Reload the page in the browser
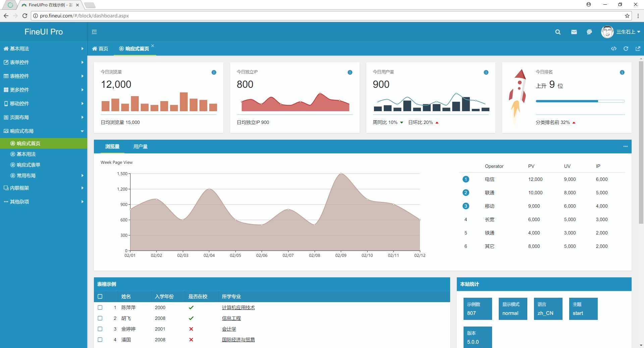The width and height of the screenshot is (644, 348). coord(25,16)
